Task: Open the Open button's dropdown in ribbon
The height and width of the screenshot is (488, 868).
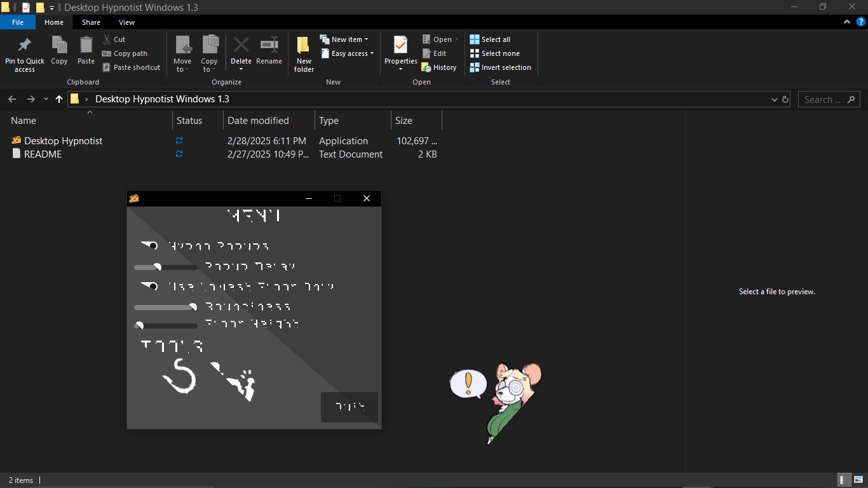Action: coord(456,39)
